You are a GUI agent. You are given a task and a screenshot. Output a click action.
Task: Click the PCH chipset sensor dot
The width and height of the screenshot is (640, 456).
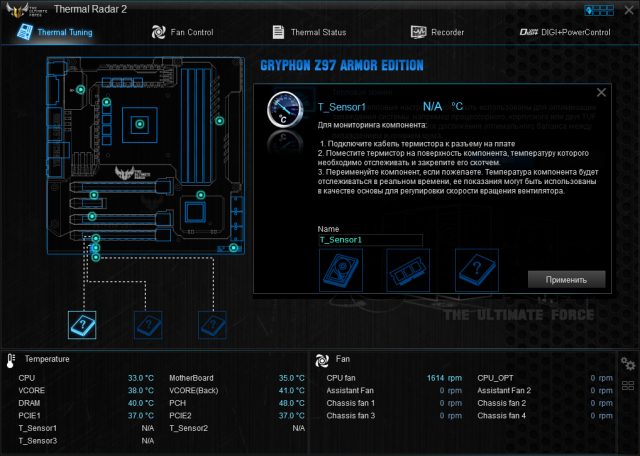(200, 195)
